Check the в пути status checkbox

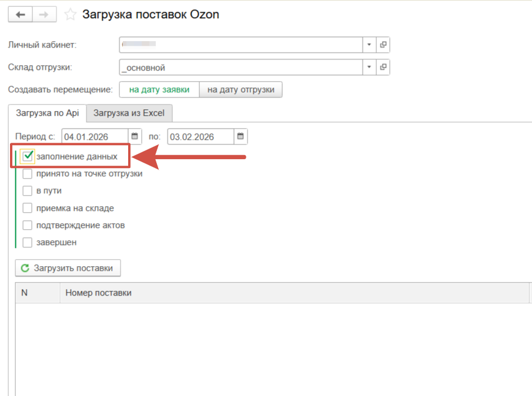click(28, 190)
